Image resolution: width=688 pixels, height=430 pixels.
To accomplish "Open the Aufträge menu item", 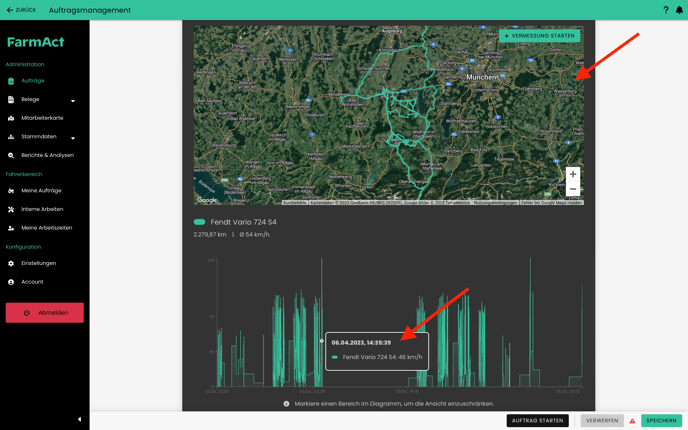I will click(x=33, y=81).
